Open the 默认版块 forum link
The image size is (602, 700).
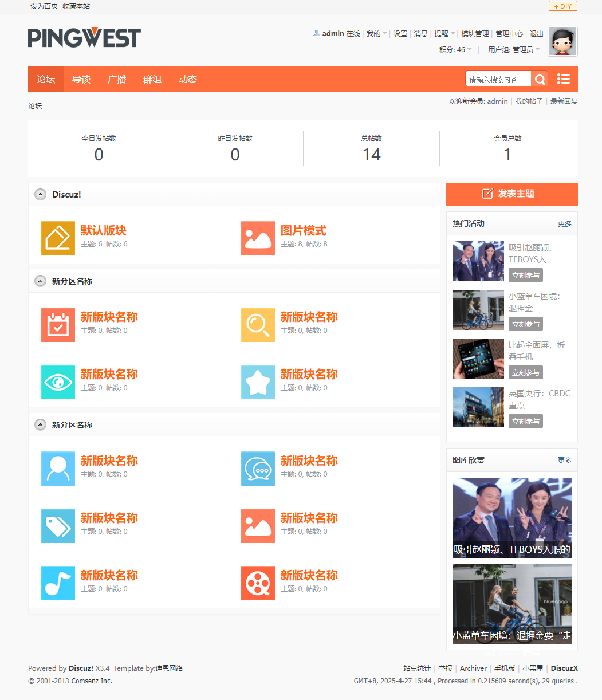[104, 230]
